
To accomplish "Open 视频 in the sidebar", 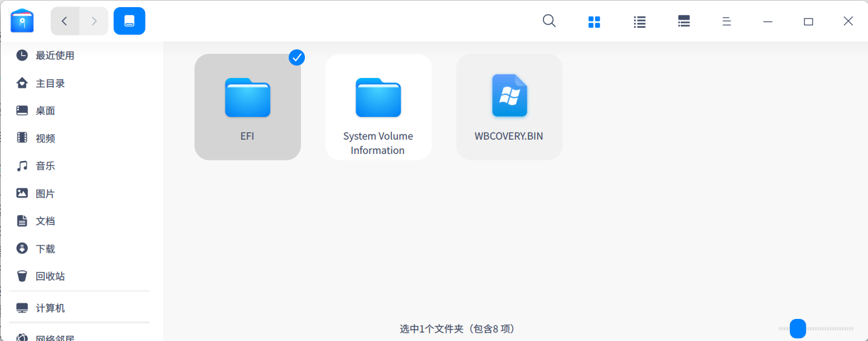I will [x=45, y=138].
